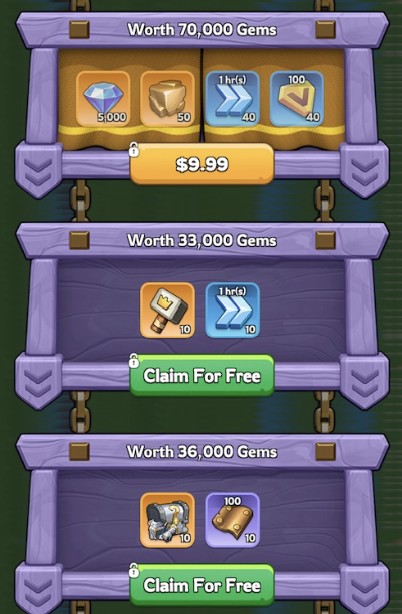Expand right chevron on 70,000 Gems board

365,171
